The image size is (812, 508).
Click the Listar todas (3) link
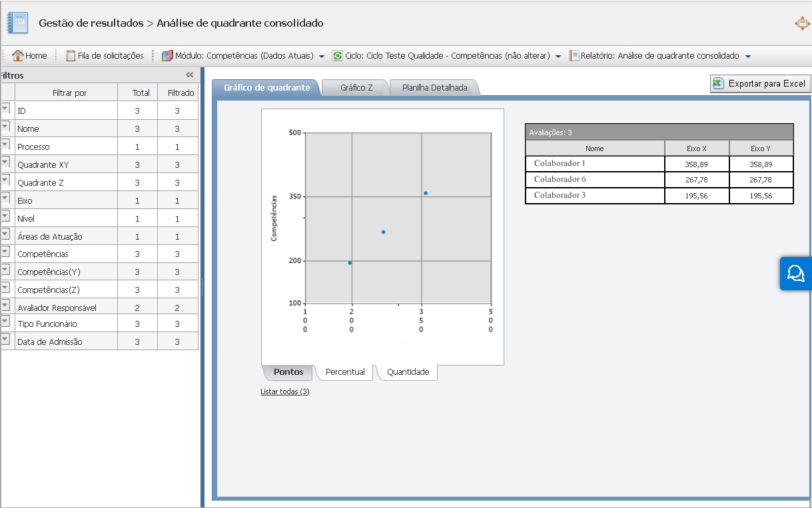(x=285, y=391)
